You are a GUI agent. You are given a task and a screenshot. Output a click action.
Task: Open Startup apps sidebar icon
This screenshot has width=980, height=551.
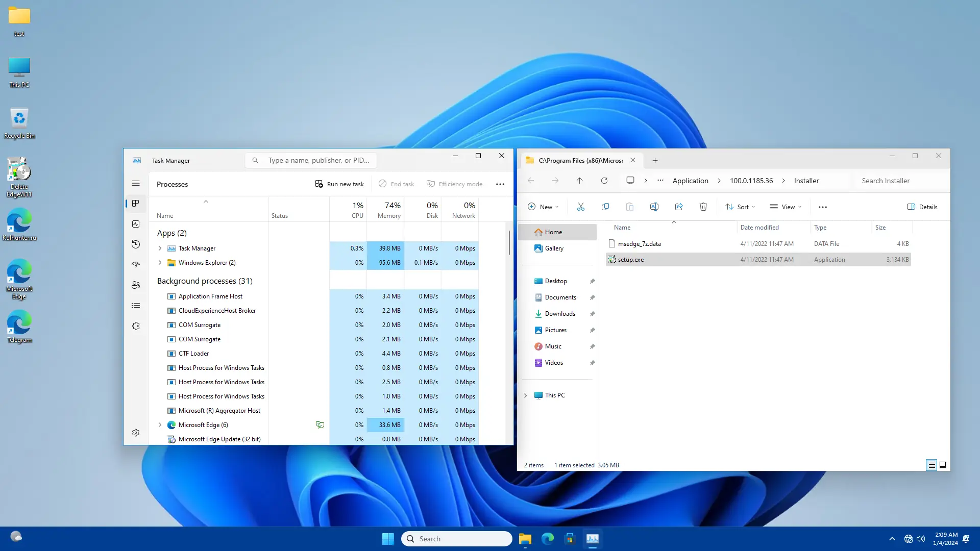[136, 265]
